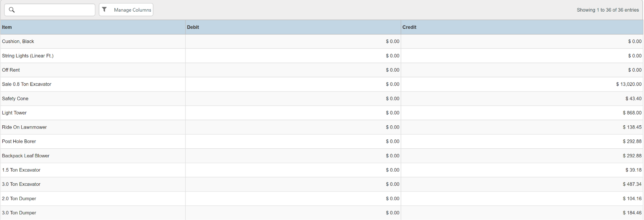Screen dimensions: 644x220
Task: Select the 2.0 Ton Dumper row
Action: click(x=19, y=199)
